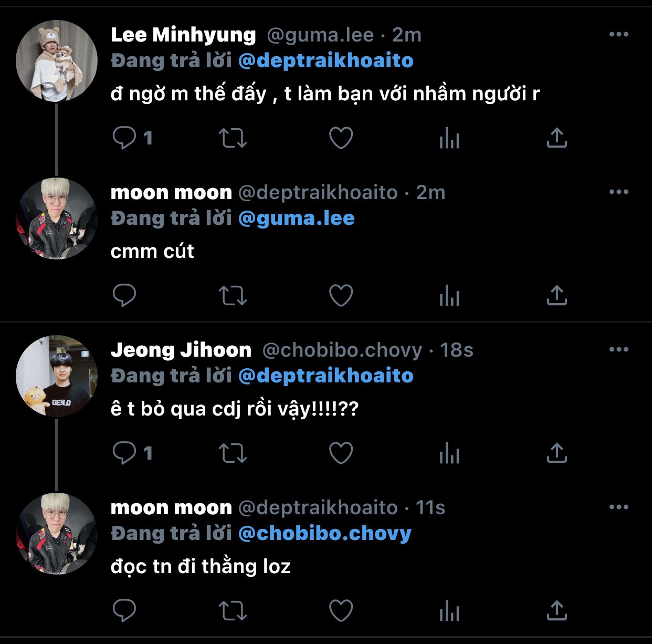Open @deptraikhoaito mention in Lee Minhyung's tweet
652x644 pixels.
pos(325,61)
